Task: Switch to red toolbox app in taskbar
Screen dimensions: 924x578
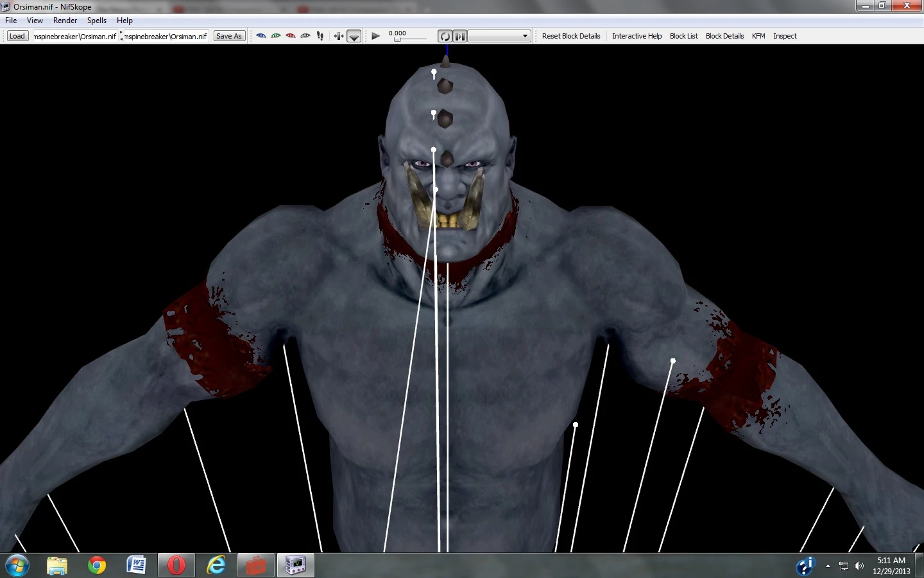Action: pyautogui.click(x=256, y=566)
